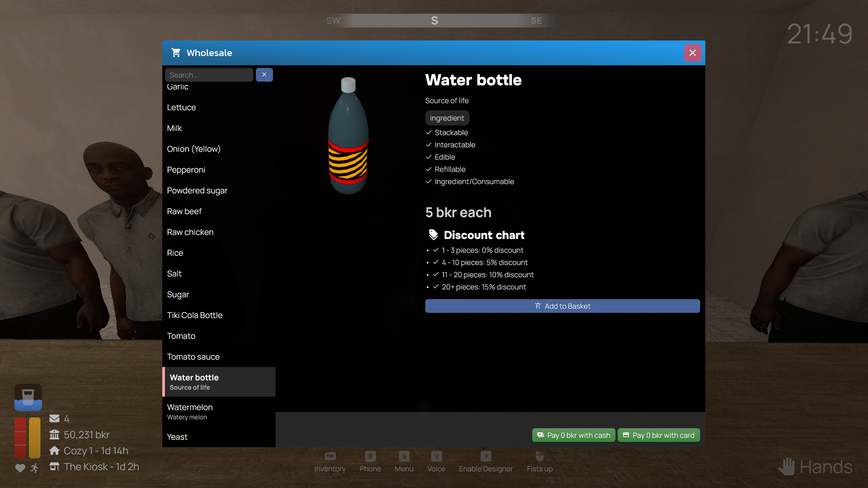Click the red health bar
This screenshot has height=488, width=868.
[x=20, y=438]
